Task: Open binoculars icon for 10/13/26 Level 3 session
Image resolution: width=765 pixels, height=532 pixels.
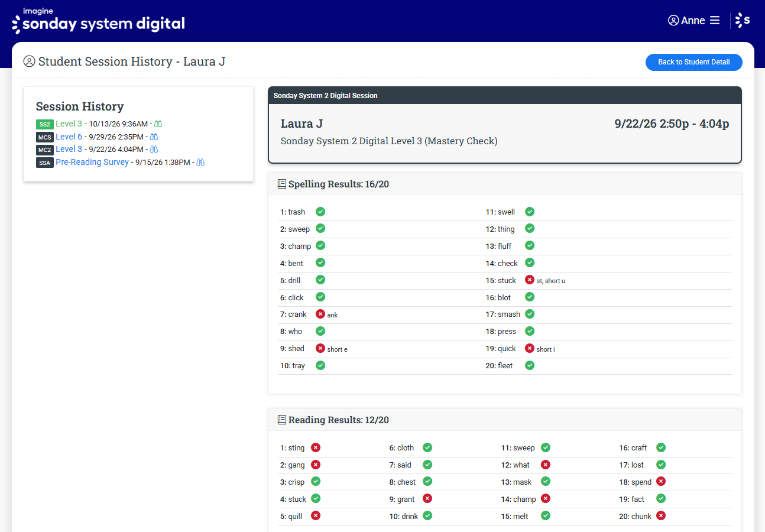Action: [x=158, y=124]
